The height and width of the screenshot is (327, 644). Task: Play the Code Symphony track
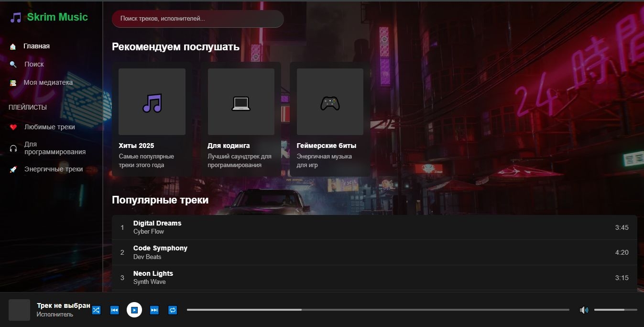[374, 252]
